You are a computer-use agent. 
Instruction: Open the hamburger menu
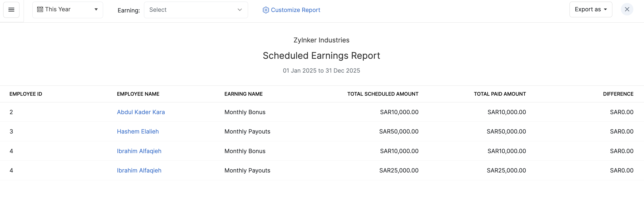tap(11, 10)
